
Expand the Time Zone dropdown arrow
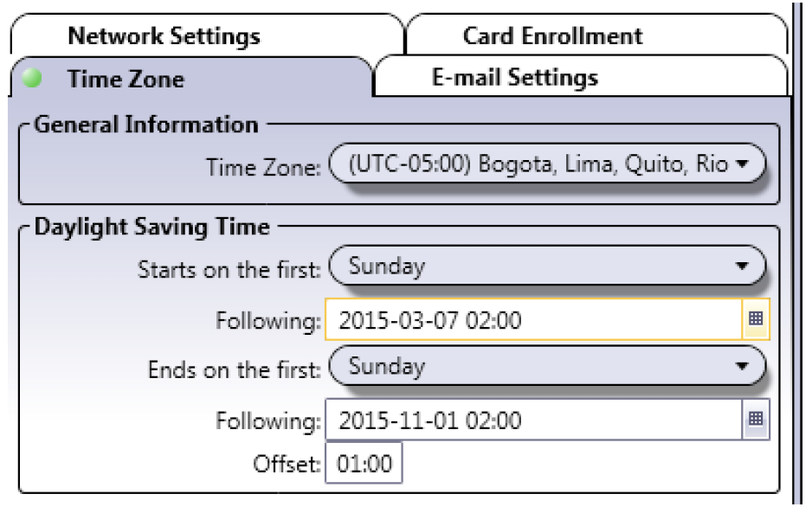tap(742, 164)
